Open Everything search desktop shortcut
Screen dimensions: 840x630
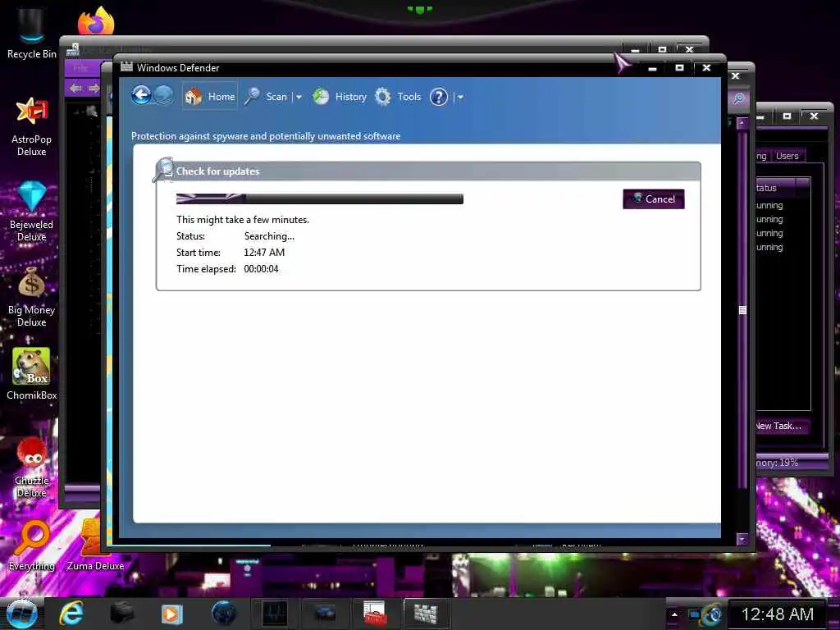point(32,546)
